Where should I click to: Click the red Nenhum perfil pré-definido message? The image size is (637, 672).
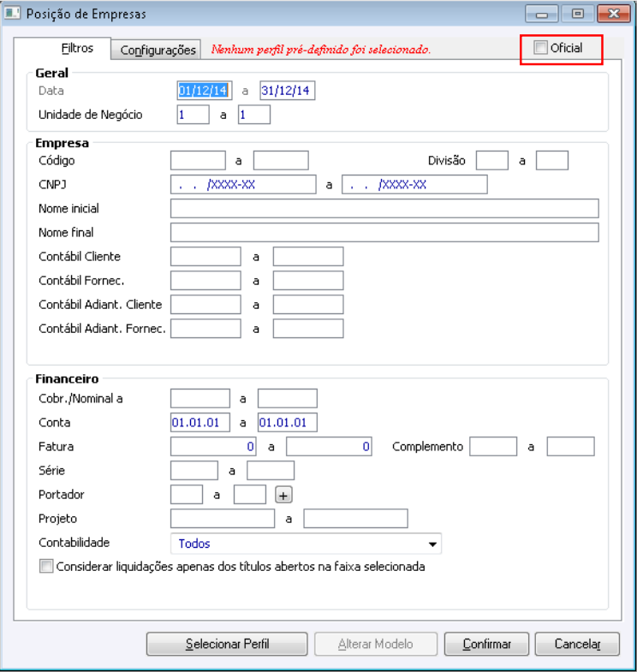tap(321, 50)
